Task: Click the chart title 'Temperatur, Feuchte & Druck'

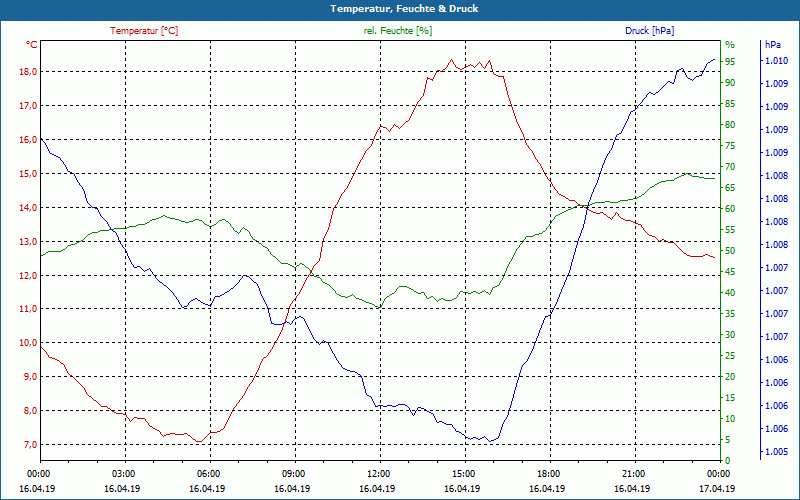Action: coord(404,9)
